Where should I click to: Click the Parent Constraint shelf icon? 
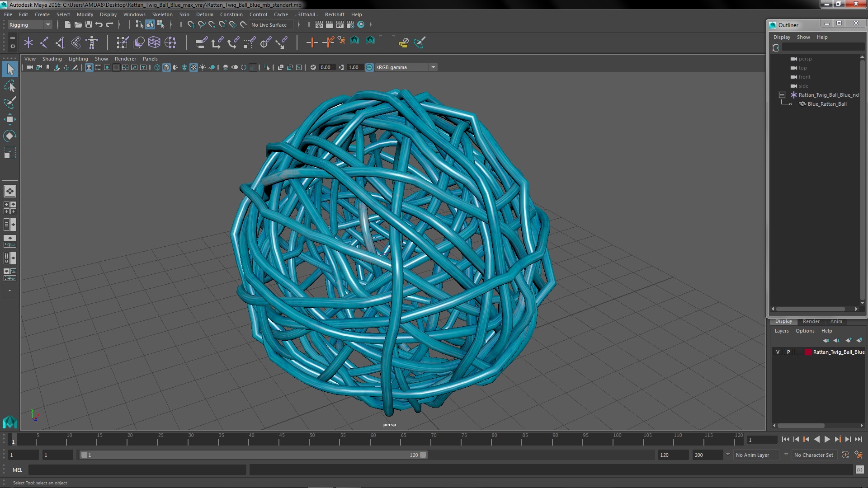point(202,42)
